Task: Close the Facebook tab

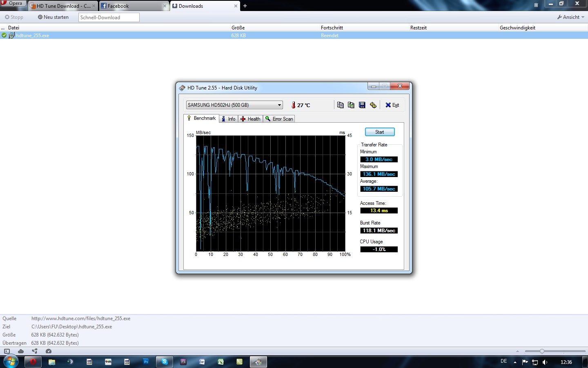Action: pyautogui.click(x=165, y=6)
